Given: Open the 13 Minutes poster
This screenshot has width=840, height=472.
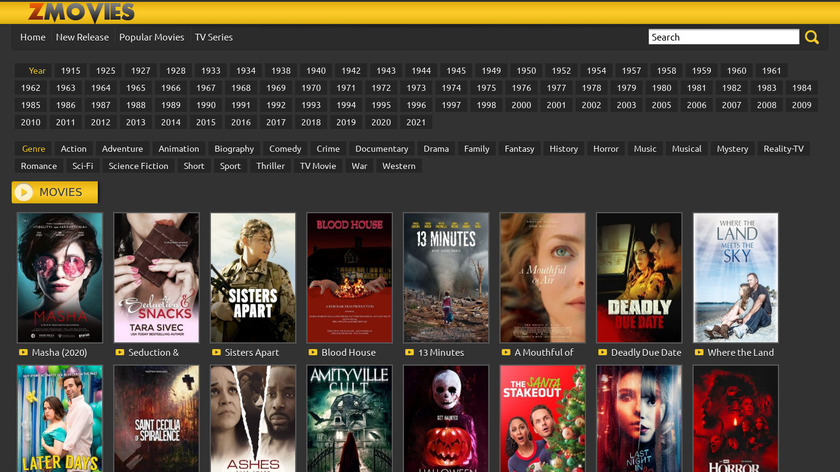Looking at the screenshot, I should tap(446, 278).
